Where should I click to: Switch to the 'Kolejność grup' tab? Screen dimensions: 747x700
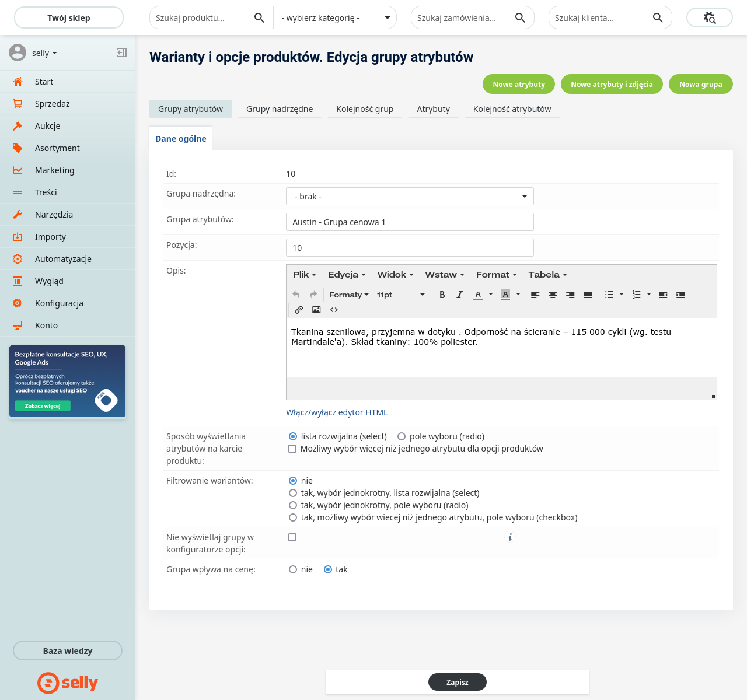click(365, 109)
